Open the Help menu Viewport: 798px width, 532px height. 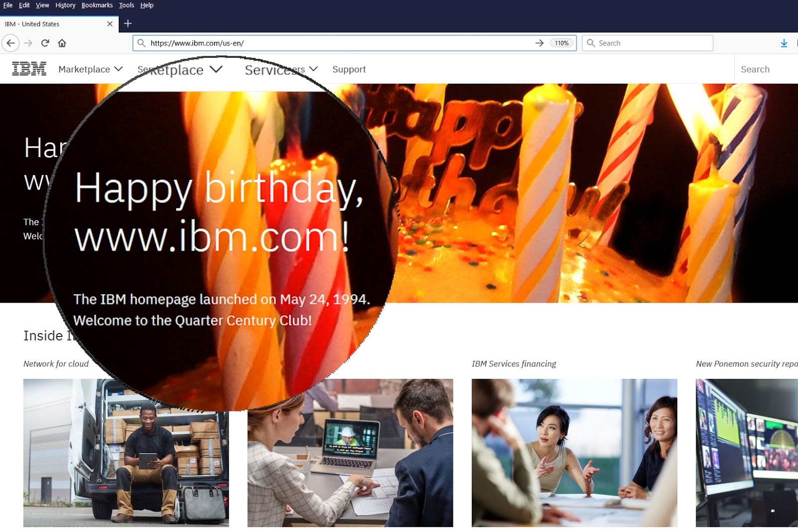pos(147,5)
